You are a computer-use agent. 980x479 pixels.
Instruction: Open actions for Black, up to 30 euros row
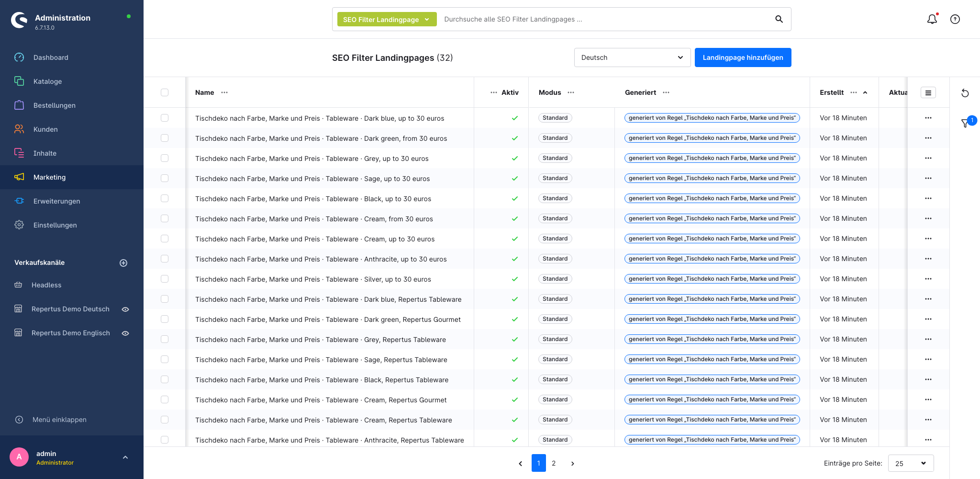tap(928, 198)
